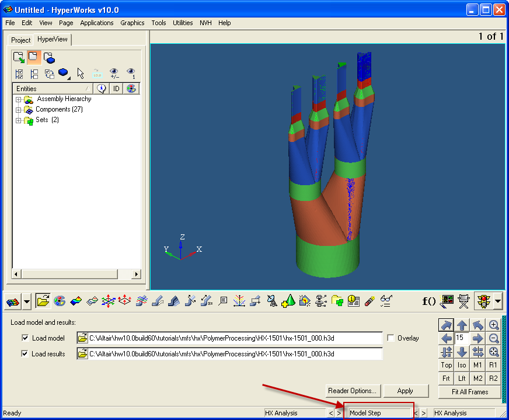Screen dimensions: 509x420
Task: Click the rotate up arrow button
Action: (x=462, y=325)
